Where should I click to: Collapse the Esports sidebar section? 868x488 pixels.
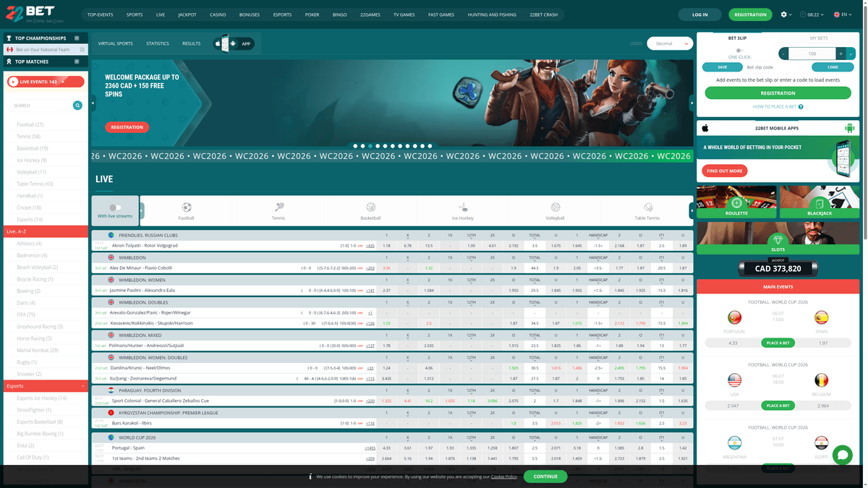pos(83,387)
